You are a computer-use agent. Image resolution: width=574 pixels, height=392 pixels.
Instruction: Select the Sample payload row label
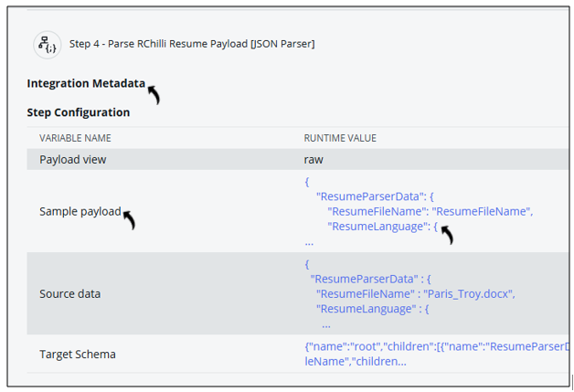pos(80,211)
